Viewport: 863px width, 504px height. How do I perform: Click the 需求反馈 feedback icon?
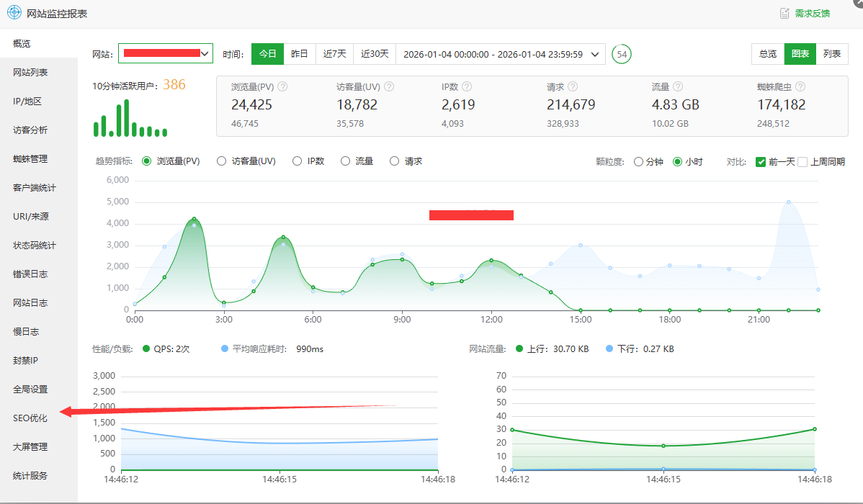(x=784, y=14)
